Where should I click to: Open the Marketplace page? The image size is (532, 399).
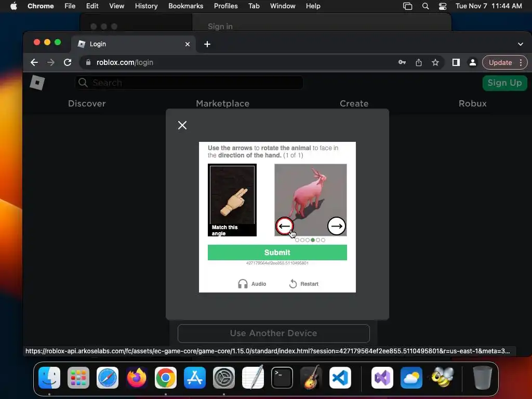pos(222,103)
